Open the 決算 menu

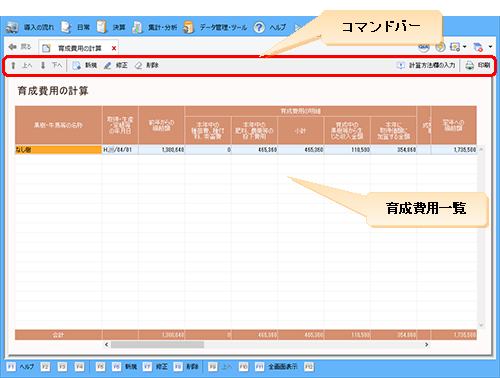[111, 27]
